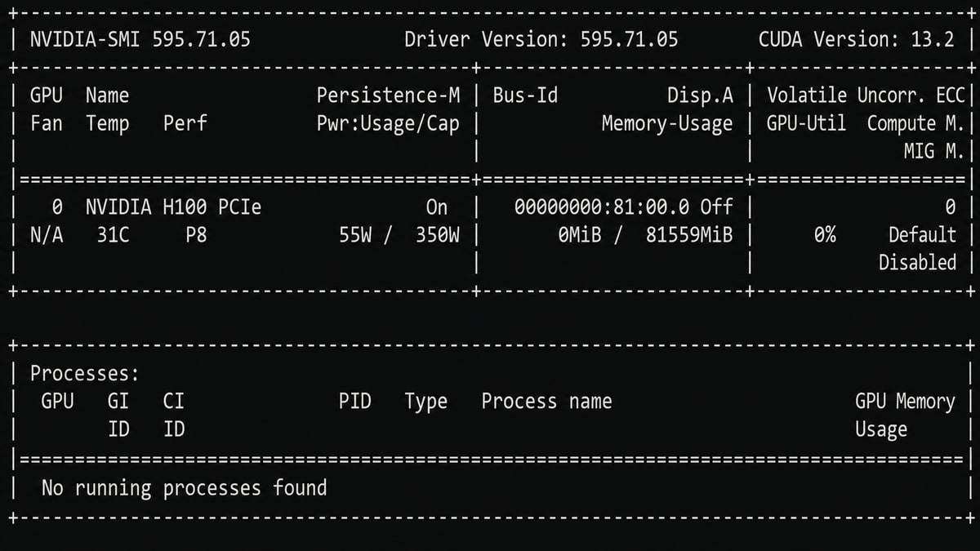Click the performance state "P8"
The width and height of the screenshot is (980, 551).
(x=196, y=235)
